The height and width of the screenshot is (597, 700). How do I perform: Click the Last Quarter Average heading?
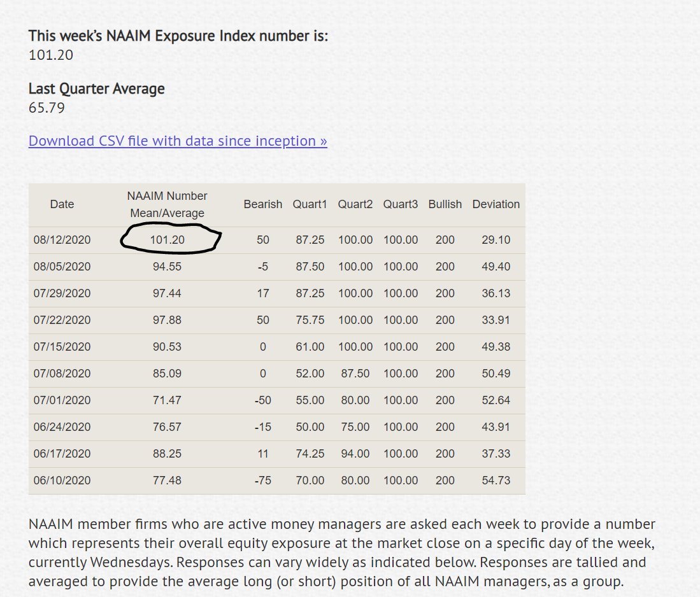coord(96,88)
